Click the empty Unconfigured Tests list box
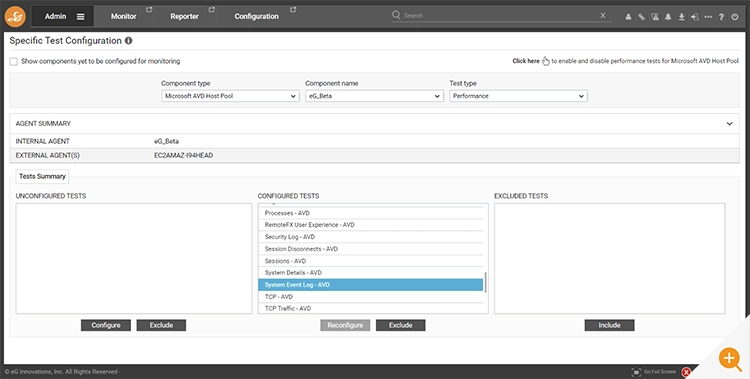Image resolution: width=750 pixels, height=379 pixels. [134, 258]
